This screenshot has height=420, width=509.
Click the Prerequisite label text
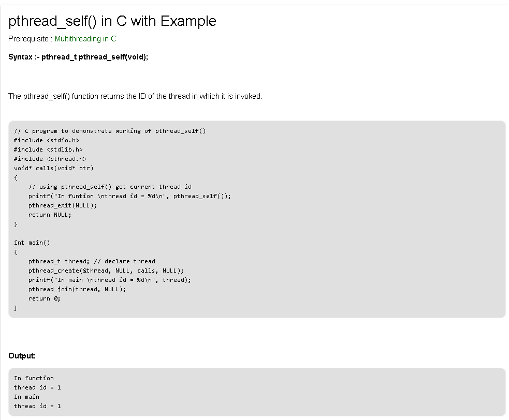pos(30,39)
